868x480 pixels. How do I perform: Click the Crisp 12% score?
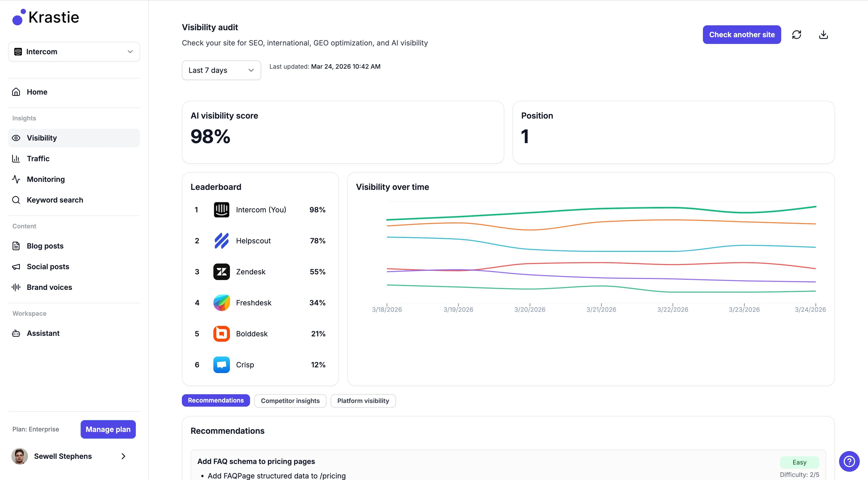(318, 365)
